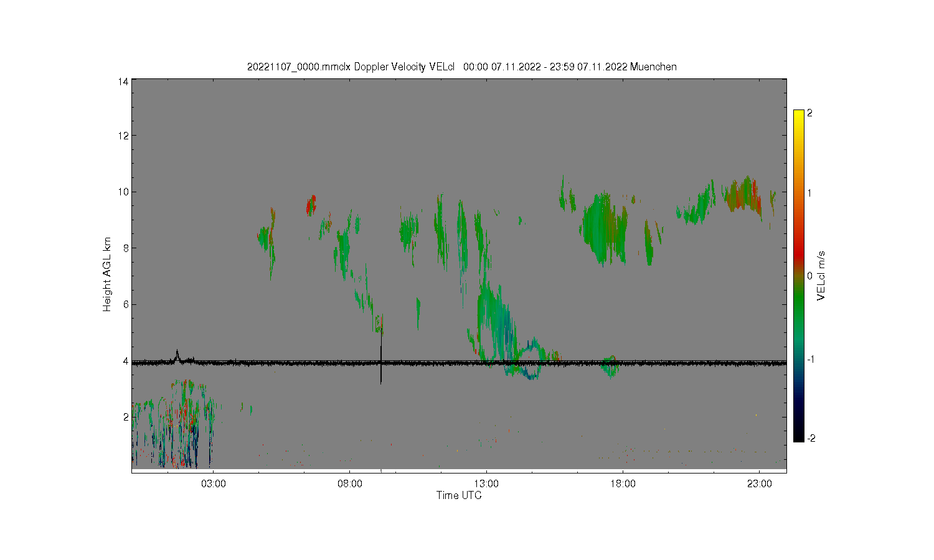
Task: Click the 2 km height tick label
Action: 126,417
